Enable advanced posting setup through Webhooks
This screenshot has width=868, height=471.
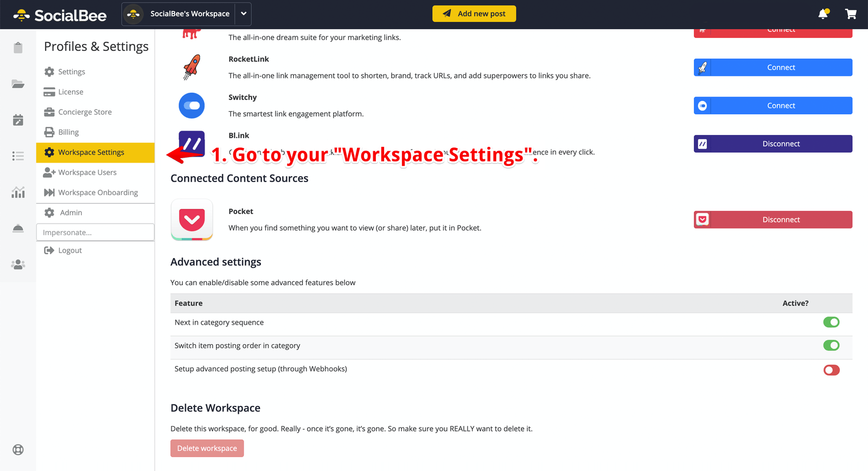(831, 370)
